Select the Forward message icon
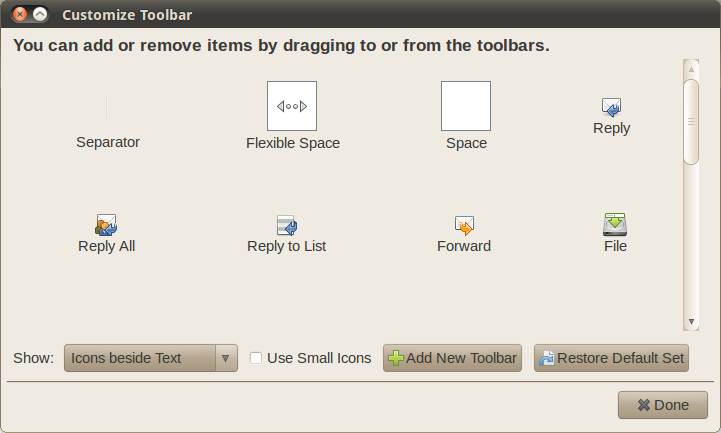 click(464, 225)
